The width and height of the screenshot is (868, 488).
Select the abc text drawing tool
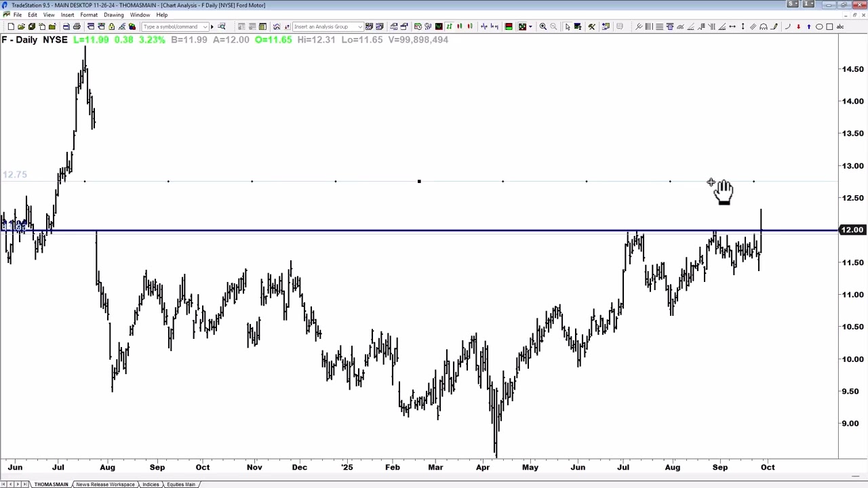[840, 26]
